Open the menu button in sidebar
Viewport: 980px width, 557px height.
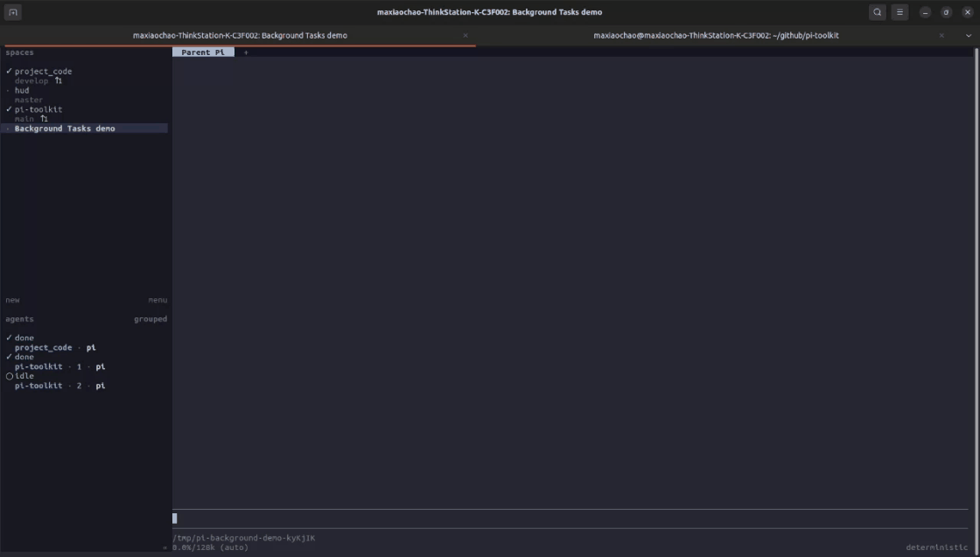157,300
